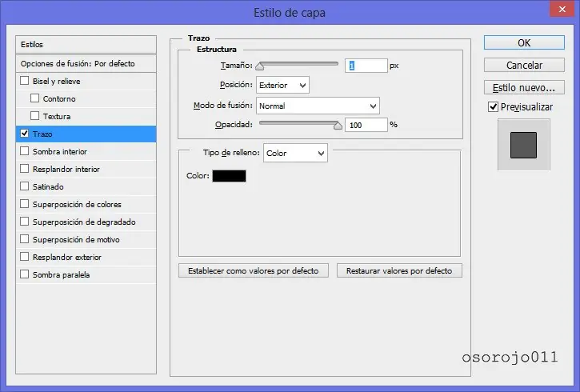Select the Sombra interior style row

pyautogui.click(x=86, y=151)
